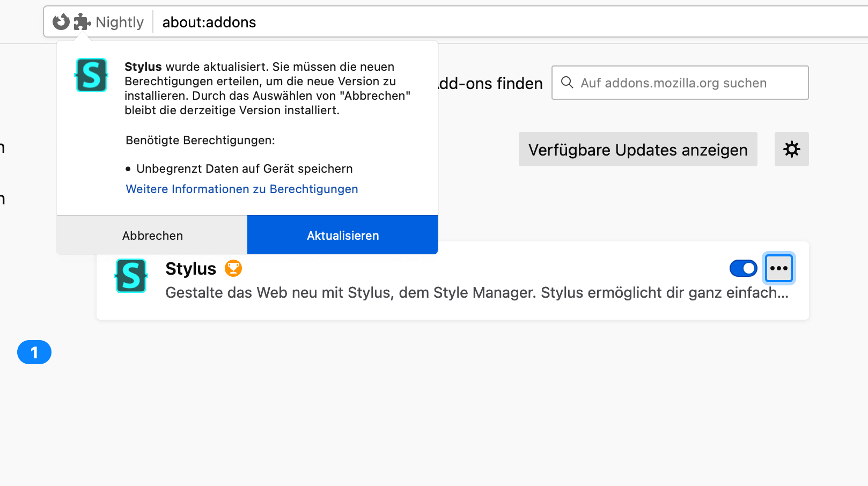This screenshot has width=868, height=486.
Task: Click the 'Nightly' identity label in address bar
Action: pyautogui.click(x=120, y=23)
